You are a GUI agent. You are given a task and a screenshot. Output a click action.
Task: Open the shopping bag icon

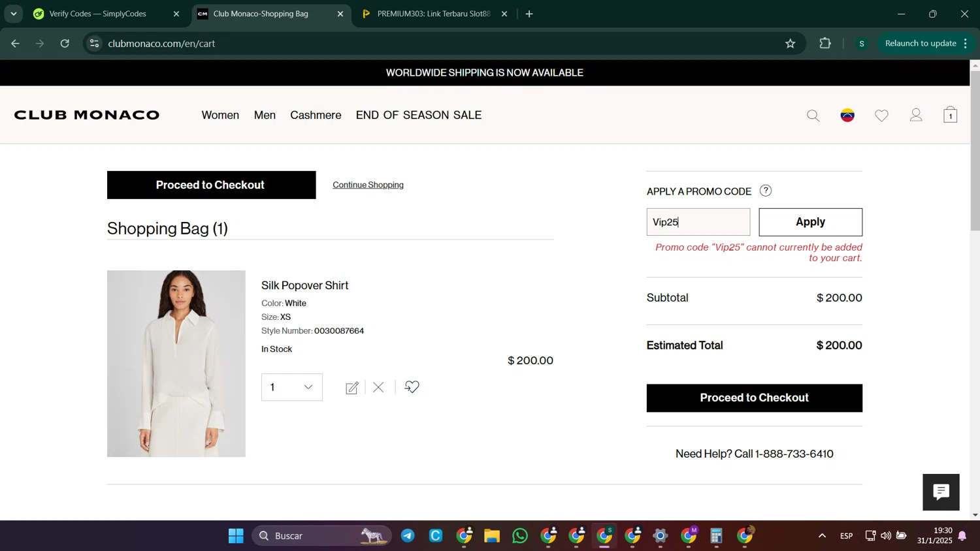point(950,116)
